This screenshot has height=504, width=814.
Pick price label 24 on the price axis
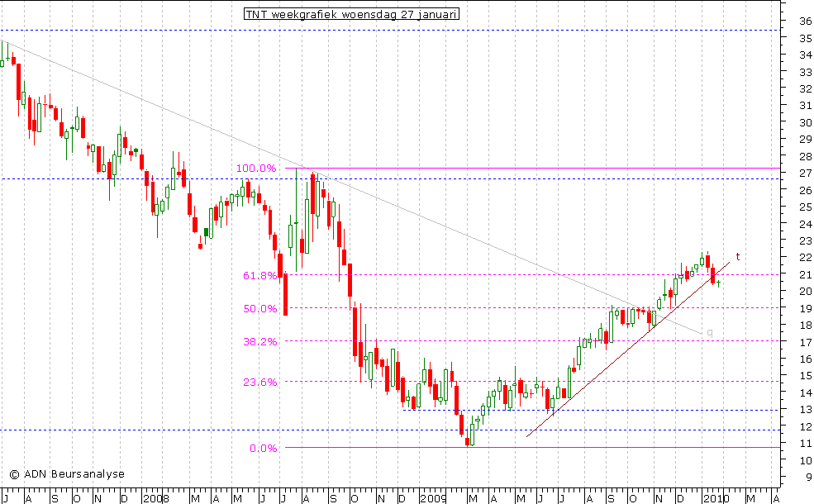tap(806, 224)
